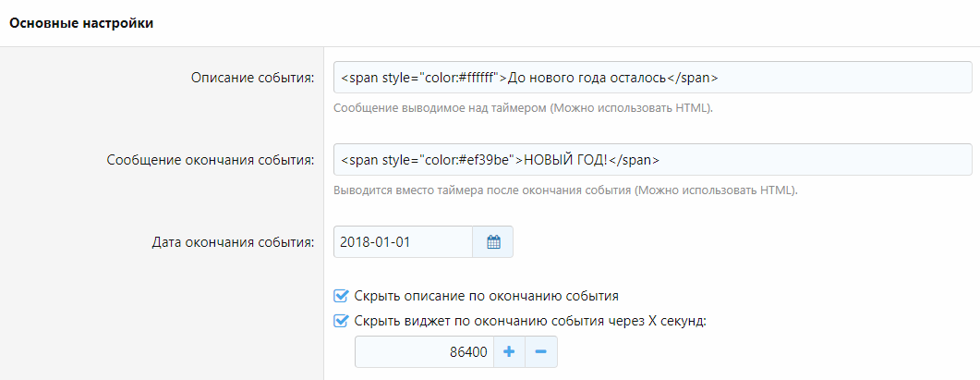Click the hint 'Выводится вместо таймера после окончания'
The image size is (980, 380).
coord(564,190)
